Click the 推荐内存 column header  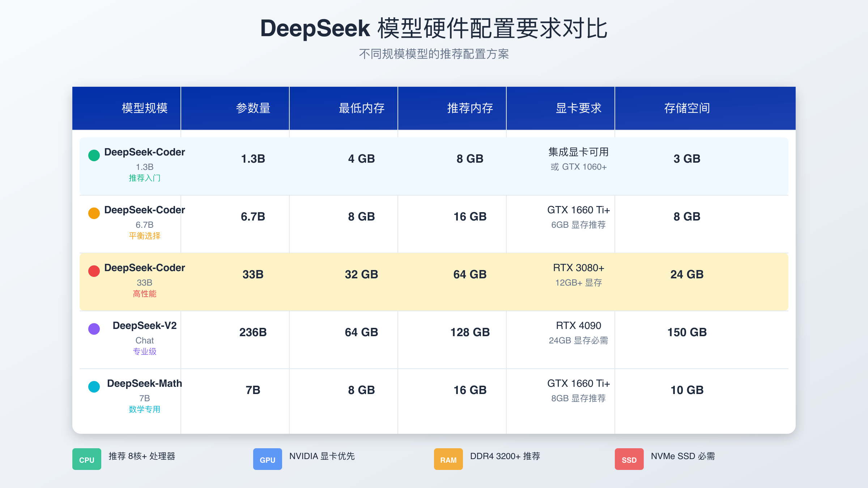coord(470,108)
